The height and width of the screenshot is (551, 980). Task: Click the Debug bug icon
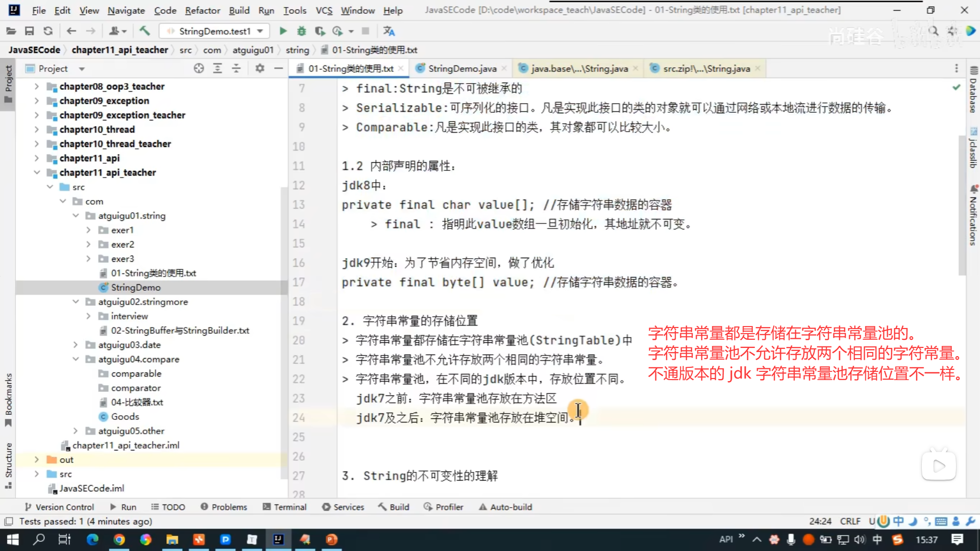tap(302, 31)
